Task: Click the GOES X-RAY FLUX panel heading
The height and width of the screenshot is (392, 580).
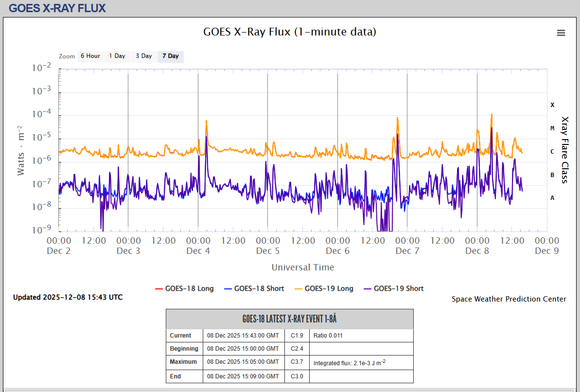Action: pyautogui.click(x=57, y=8)
